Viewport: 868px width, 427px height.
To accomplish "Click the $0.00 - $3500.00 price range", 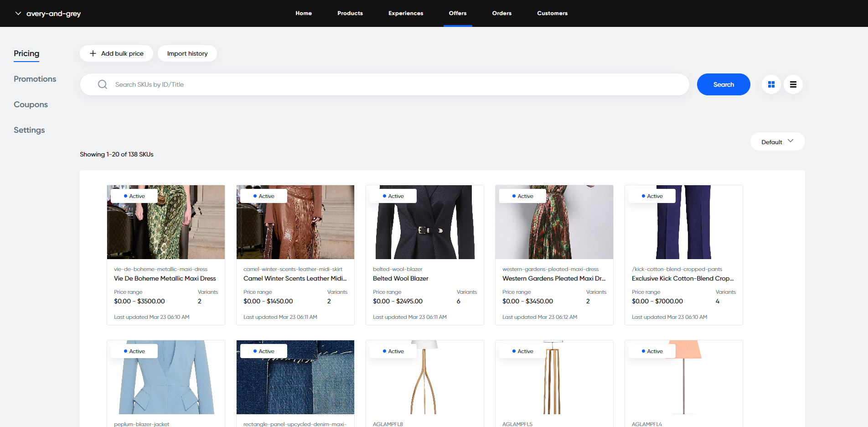I will 139,301.
